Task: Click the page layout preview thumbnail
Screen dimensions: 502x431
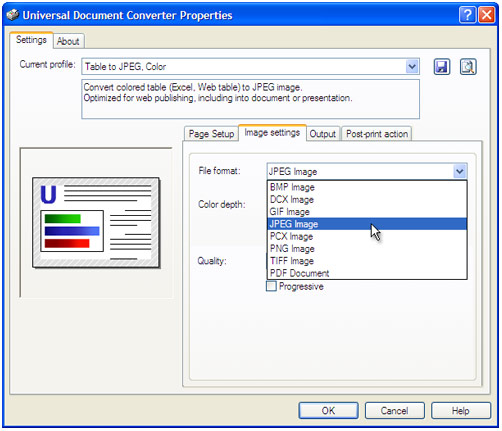Action: click(x=96, y=223)
